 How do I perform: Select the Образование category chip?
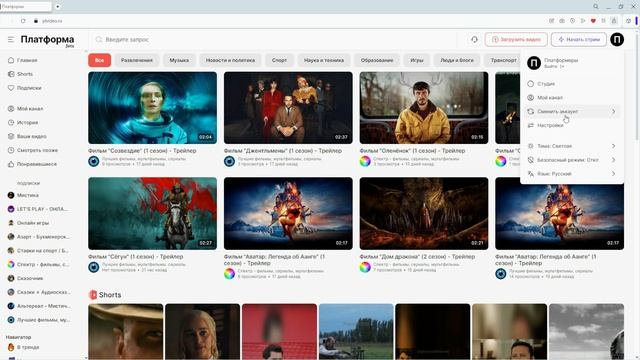(377, 60)
